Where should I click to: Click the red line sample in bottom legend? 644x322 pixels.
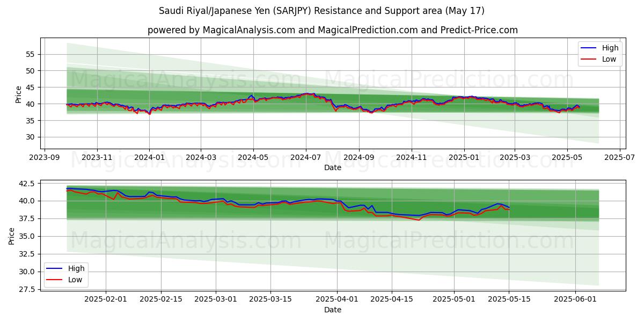[55, 280]
